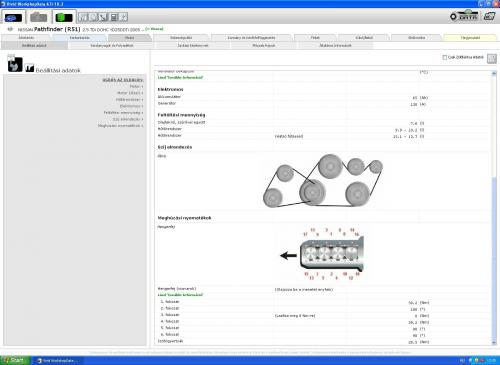Image resolution: width=500 pixels, height=365 pixels.
Task: Toggle the 'Csak...' filter checkbox
Action: [x=444, y=57]
